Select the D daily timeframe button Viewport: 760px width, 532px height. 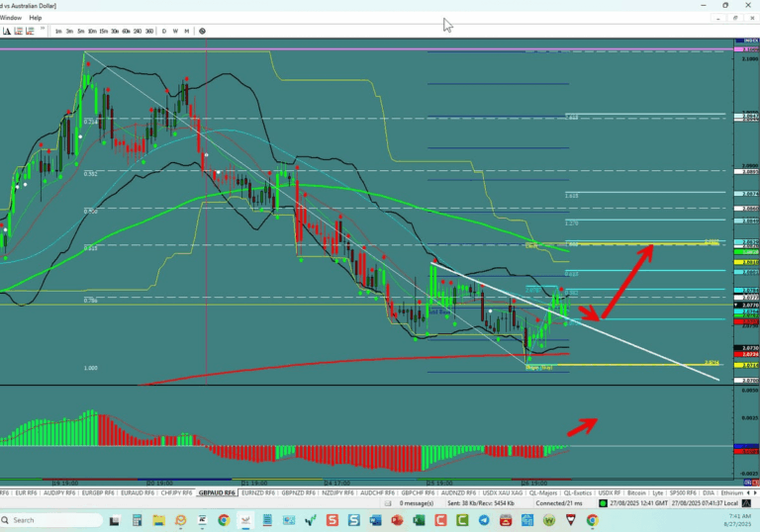164,31
